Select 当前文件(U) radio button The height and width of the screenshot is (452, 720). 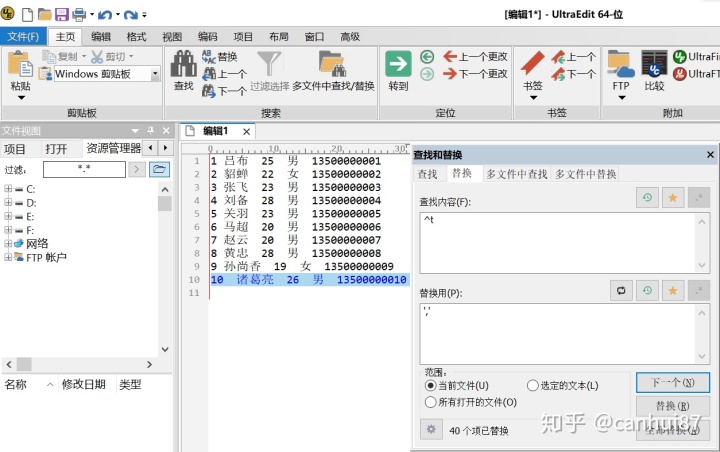(430, 385)
